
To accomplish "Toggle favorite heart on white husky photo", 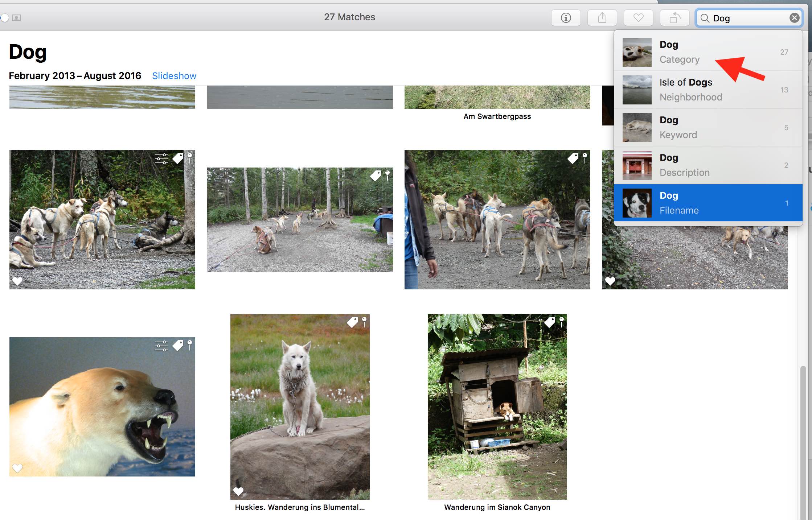I will click(x=238, y=491).
